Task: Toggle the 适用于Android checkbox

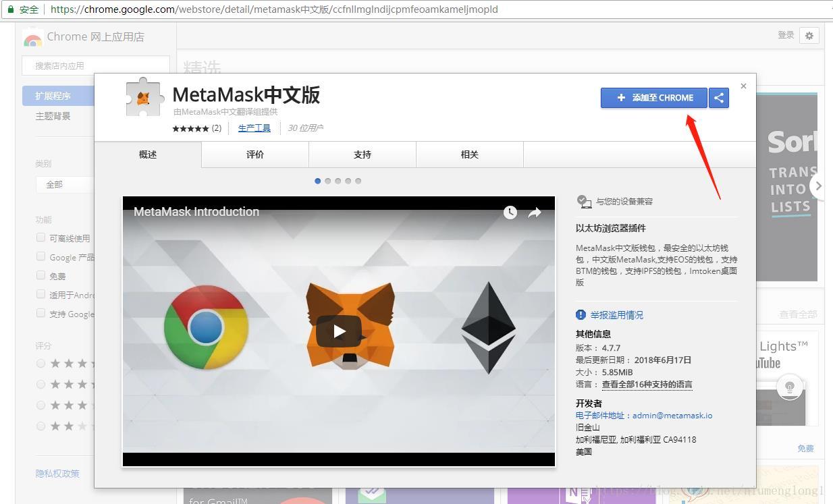Action: click(41, 294)
